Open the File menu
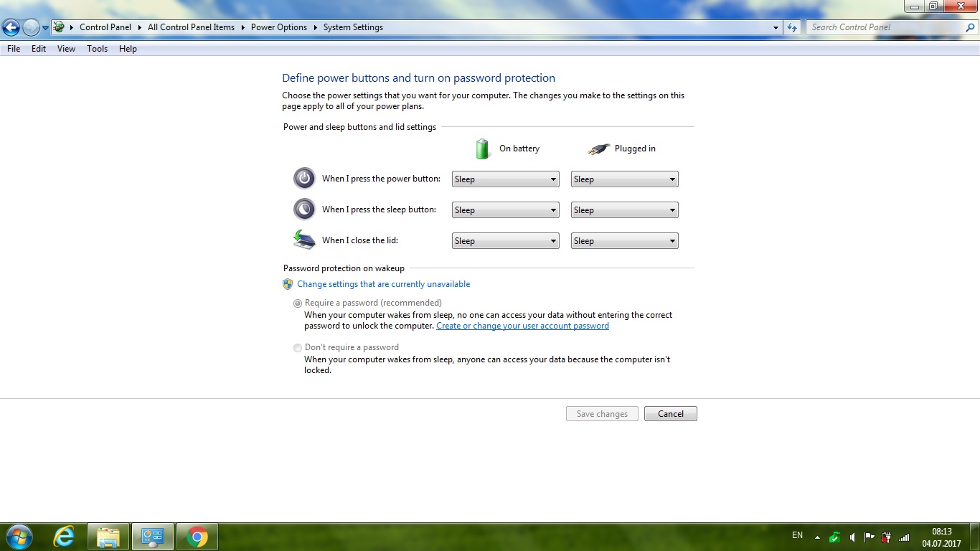Screen dimensions: 980x551 [14, 49]
